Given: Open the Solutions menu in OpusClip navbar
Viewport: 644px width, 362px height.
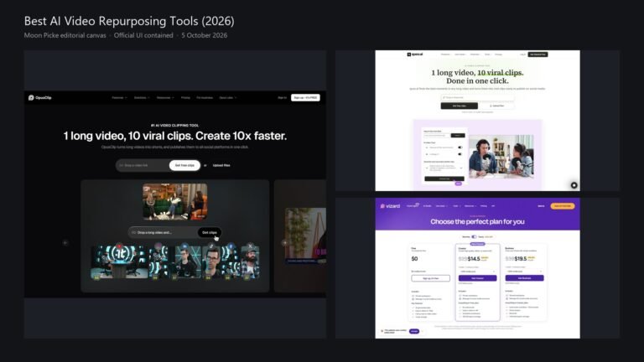Looking at the screenshot, I should (x=142, y=98).
